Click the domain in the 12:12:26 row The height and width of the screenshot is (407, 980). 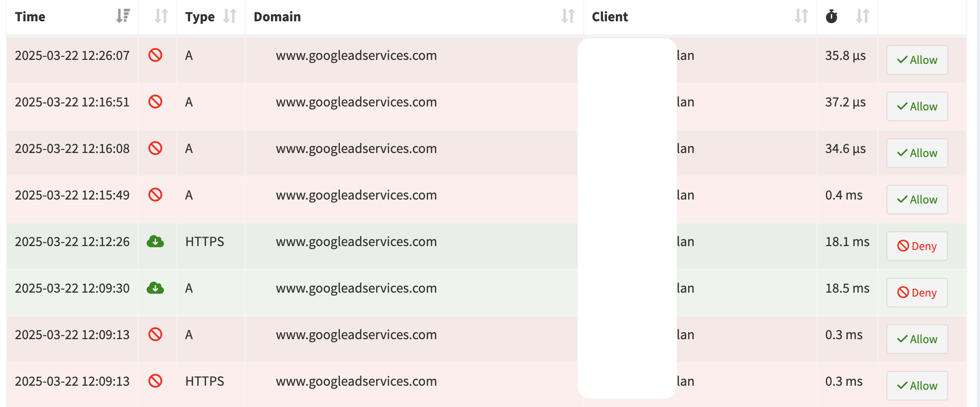pyautogui.click(x=356, y=242)
